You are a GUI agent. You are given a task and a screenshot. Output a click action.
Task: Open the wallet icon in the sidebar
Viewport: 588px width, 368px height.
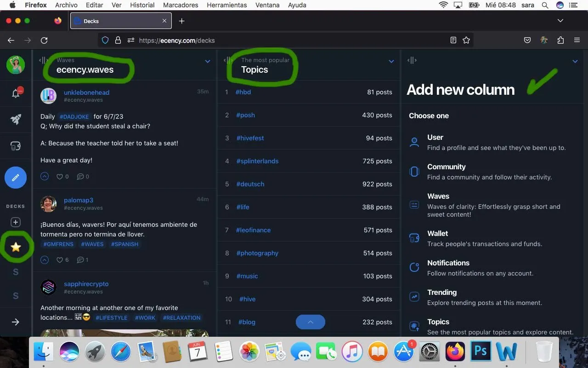point(16,146)
